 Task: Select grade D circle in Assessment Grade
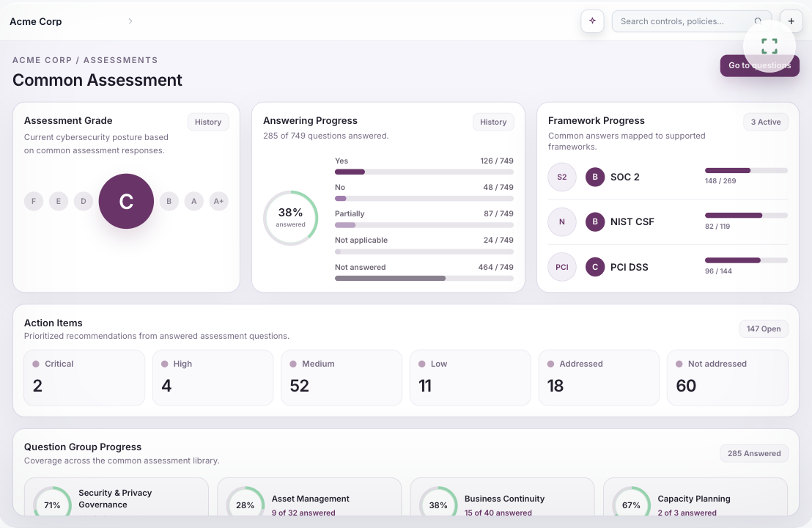pos(84,201)
